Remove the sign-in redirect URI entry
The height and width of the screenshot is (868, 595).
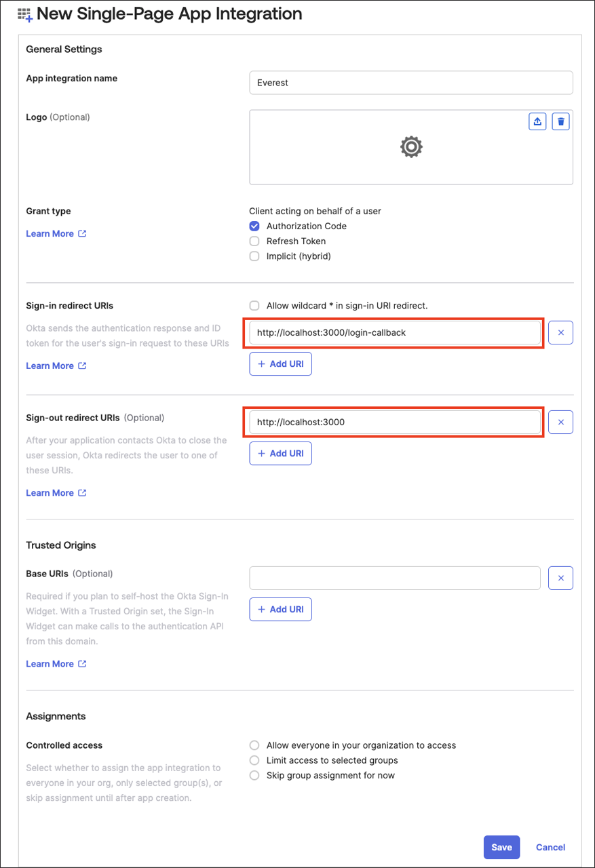pos(560,333)
